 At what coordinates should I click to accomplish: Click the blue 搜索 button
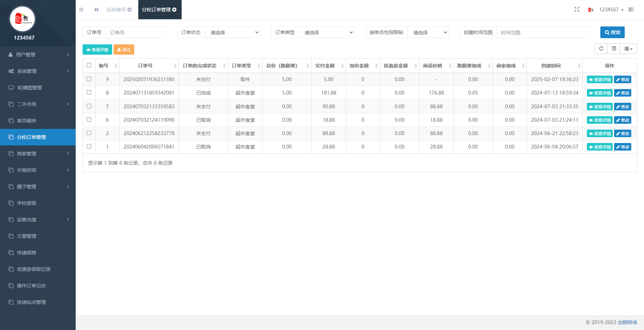pyautogui.click(x=612, y=32)
